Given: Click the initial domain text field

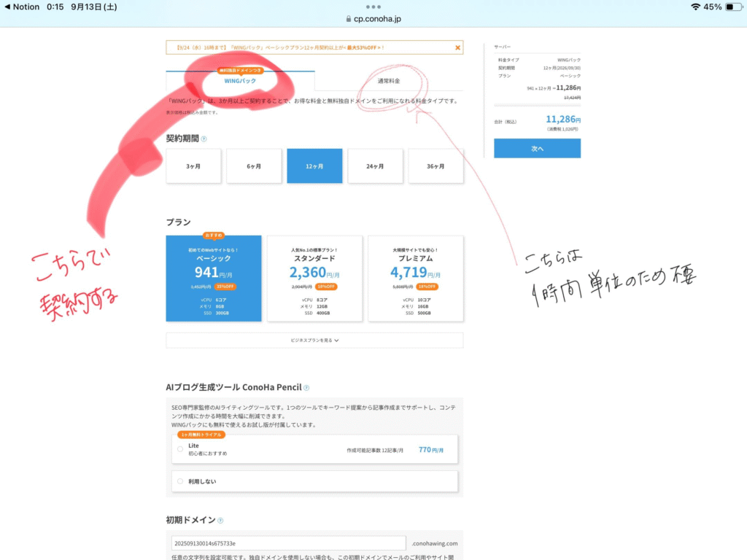Looking at the screenshot, I should point(287,543).
